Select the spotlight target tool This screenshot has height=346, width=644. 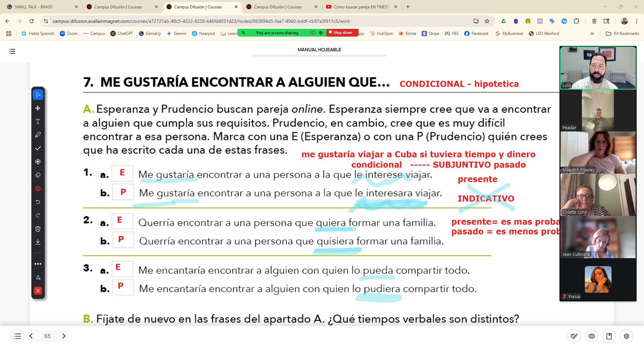click(x=38, y=162)
